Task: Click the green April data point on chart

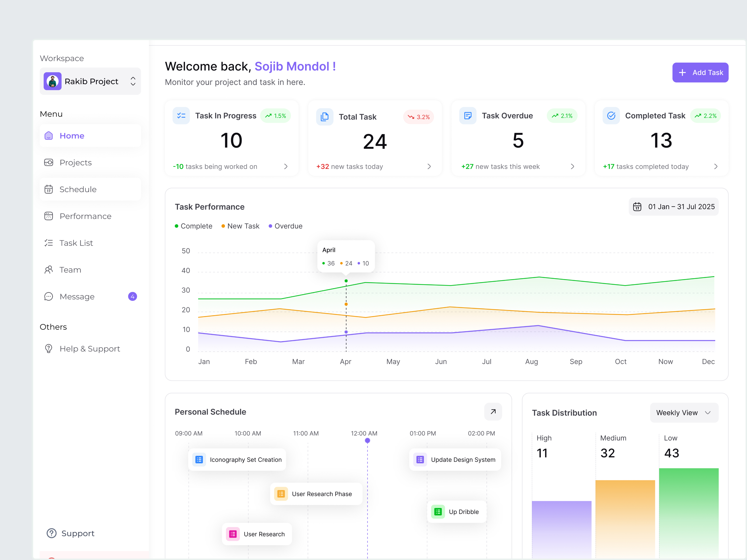Action: (346, 281)
